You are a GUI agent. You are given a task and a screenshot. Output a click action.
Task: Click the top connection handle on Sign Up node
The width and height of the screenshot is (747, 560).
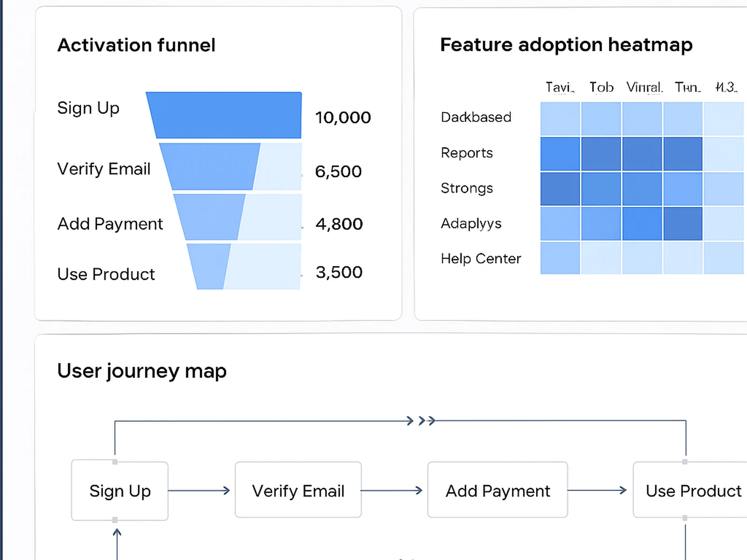click(x=115, y=462)
